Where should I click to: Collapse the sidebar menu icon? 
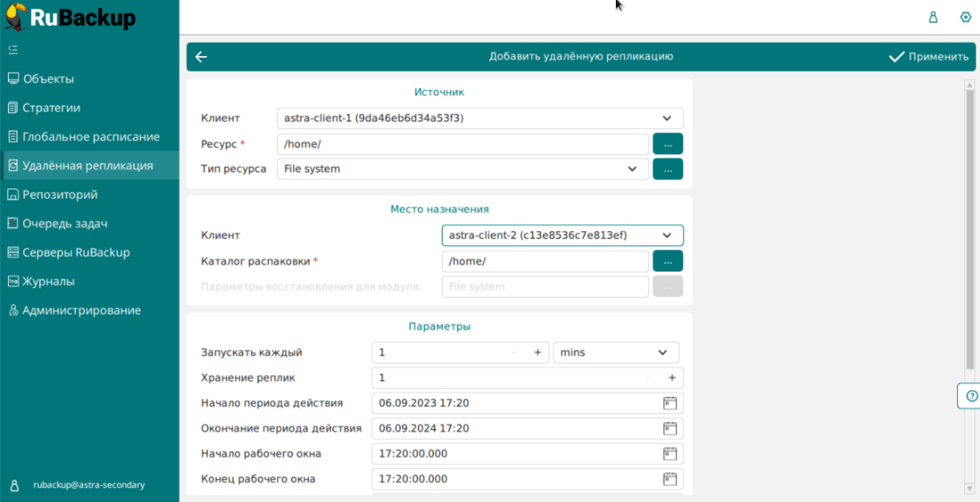pyautogui.click(x=13, y=50)
